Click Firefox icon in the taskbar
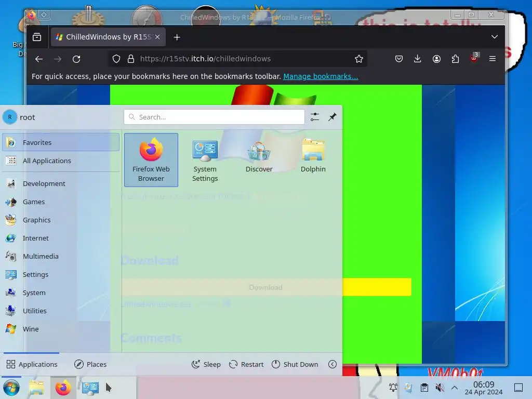Viewport: 532px width, 399px height. pos(63,388)
